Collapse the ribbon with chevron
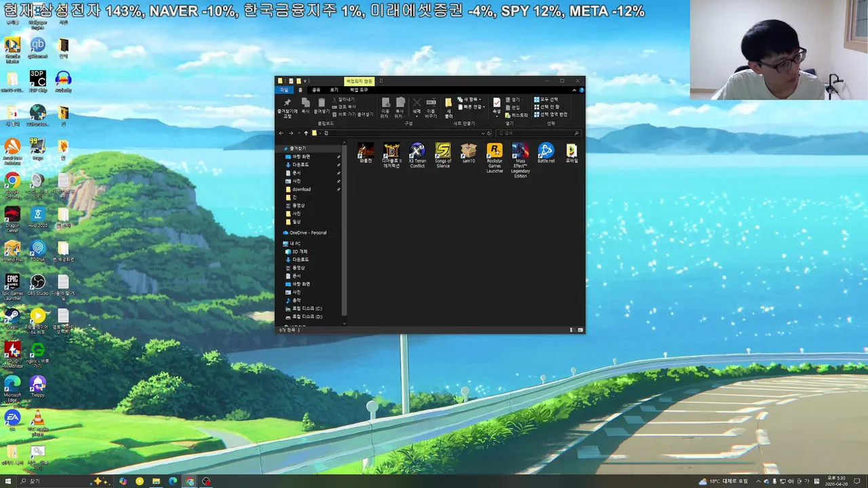The height and width of the screenshot is (488, 868). pos(574,90)
